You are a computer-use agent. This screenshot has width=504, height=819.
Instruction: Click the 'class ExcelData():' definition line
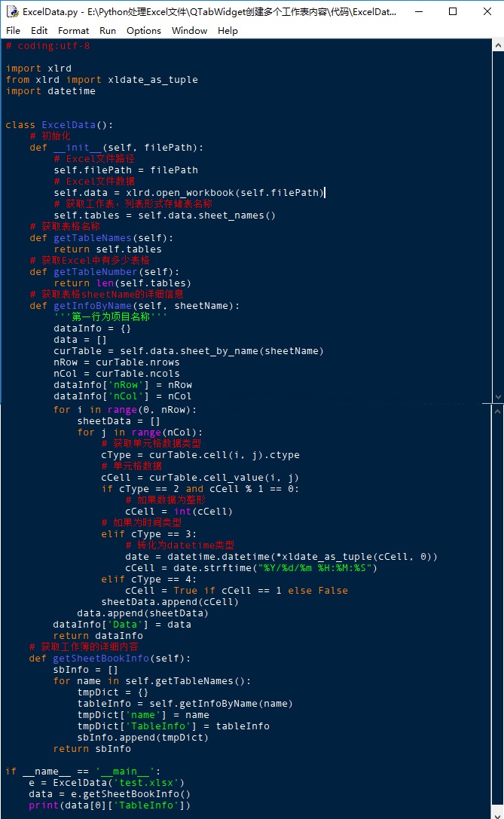[59, 125]
